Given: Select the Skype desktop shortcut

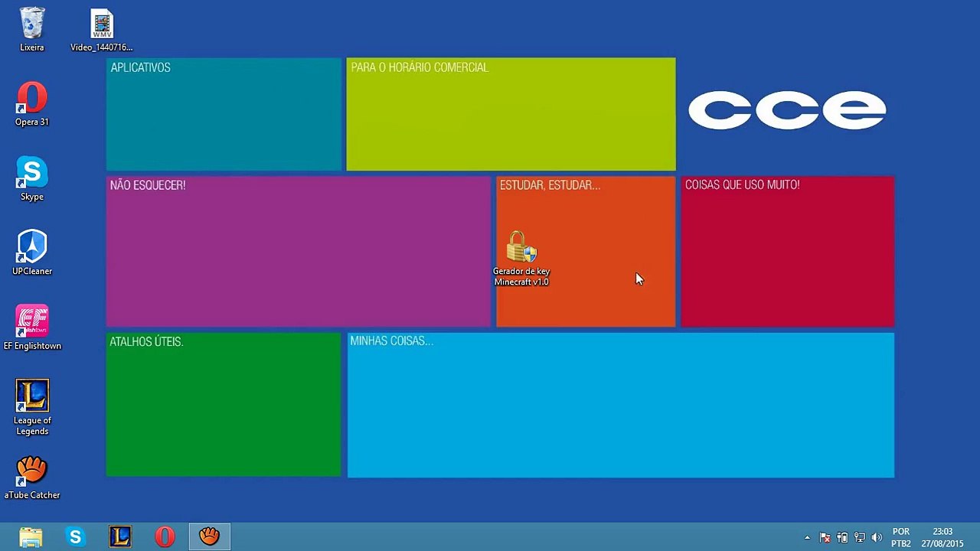Looking at the screenshot, I should [32, 179].
